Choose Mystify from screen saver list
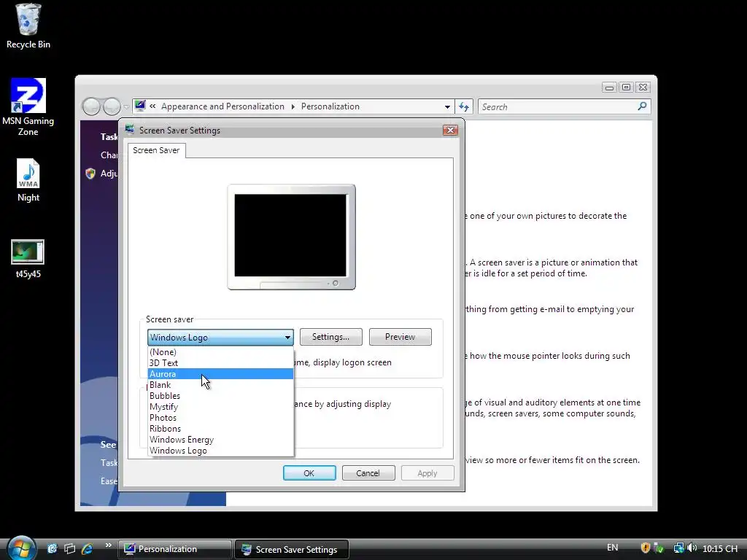 [x=220, y=407]
